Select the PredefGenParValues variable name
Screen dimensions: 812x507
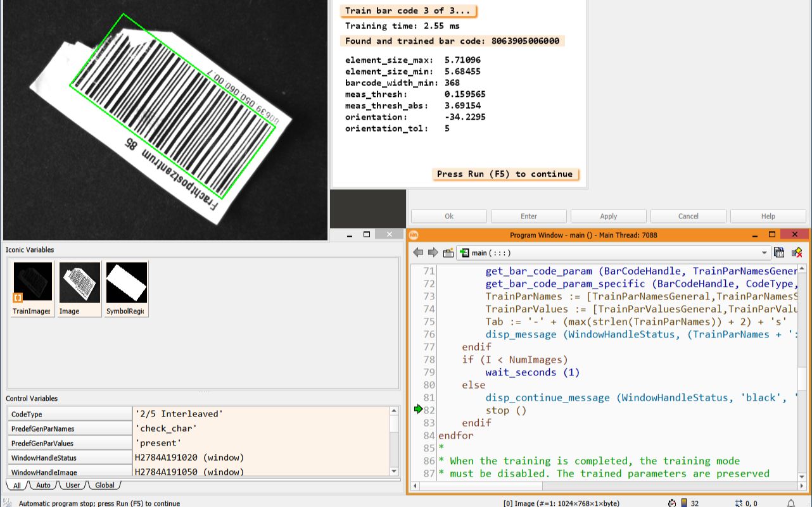point(70,443)
